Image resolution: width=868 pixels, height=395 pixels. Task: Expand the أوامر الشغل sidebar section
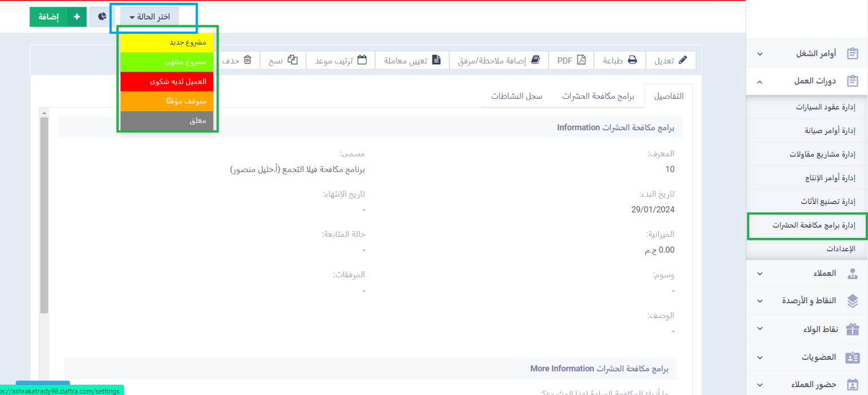tap(759, 54)
